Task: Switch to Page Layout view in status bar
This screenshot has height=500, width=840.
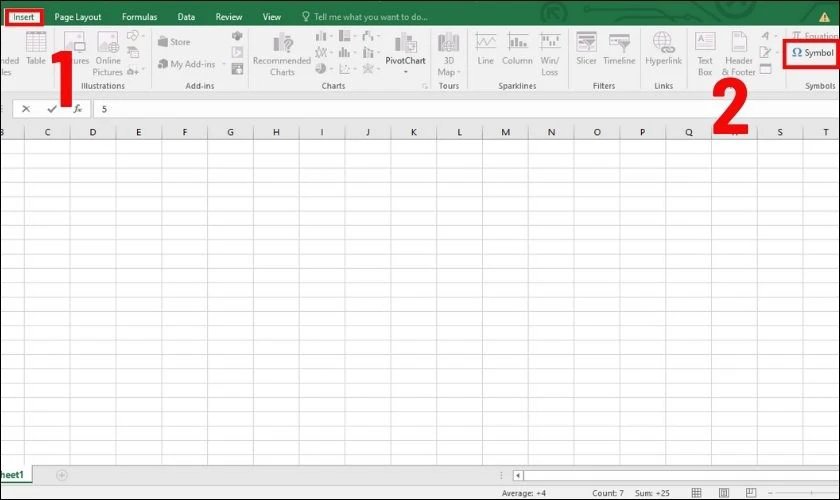Action: tap(724, 492)
